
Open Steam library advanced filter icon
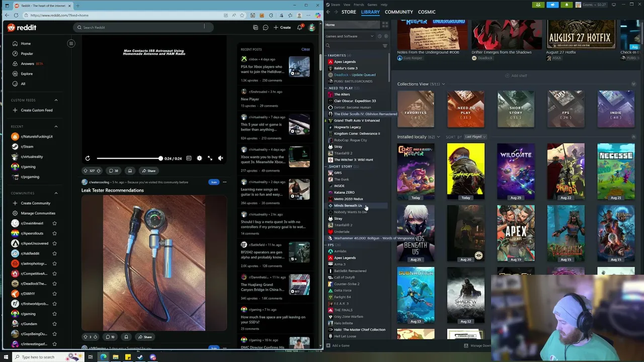[x=385, y=46]
